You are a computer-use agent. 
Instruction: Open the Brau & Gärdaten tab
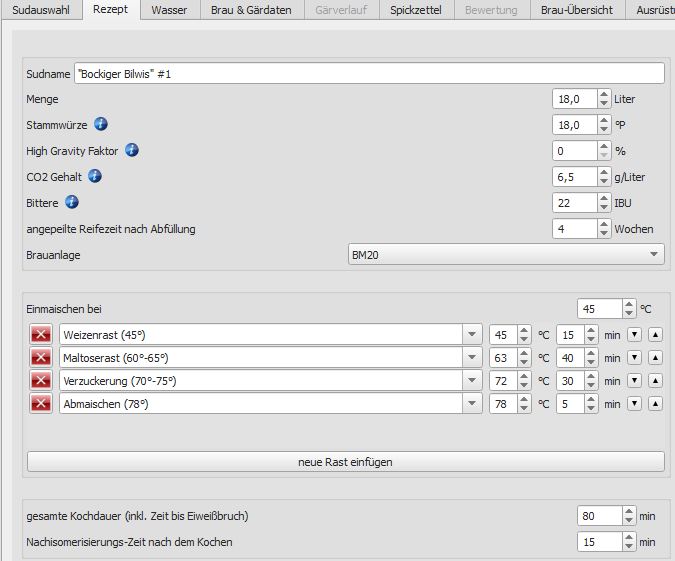251,10
